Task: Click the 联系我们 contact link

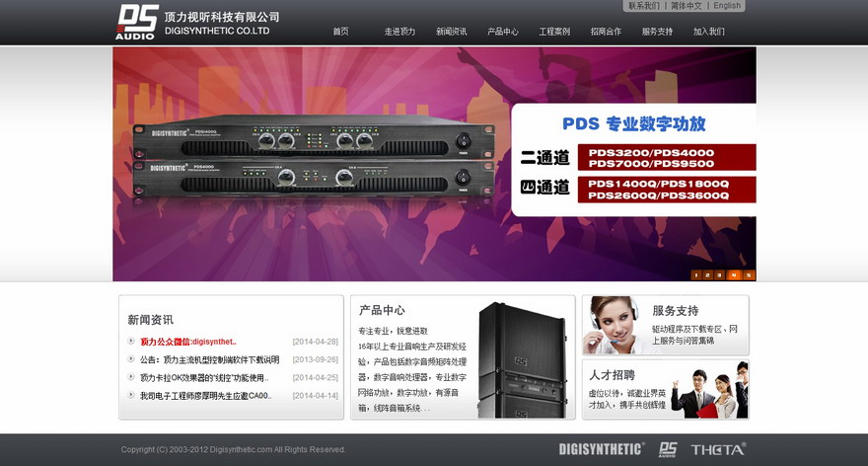Action: pyautogui.click(x=644, y=6)
